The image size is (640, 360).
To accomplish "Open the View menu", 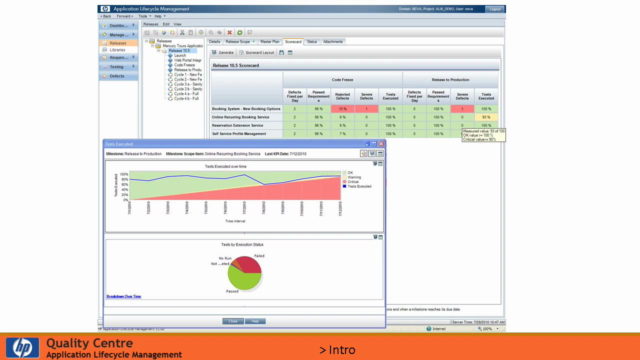I will click(178, 24).
